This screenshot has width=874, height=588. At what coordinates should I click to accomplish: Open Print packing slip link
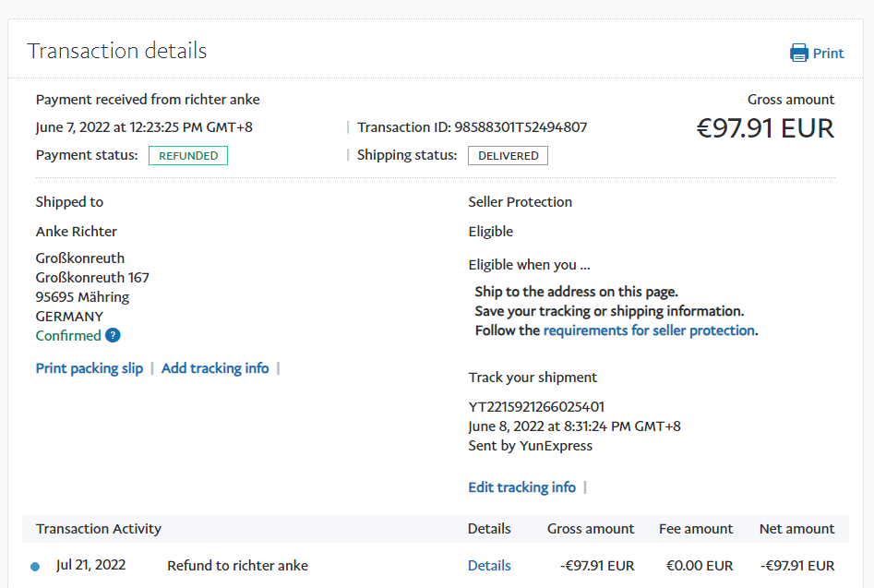click(90, 368)
